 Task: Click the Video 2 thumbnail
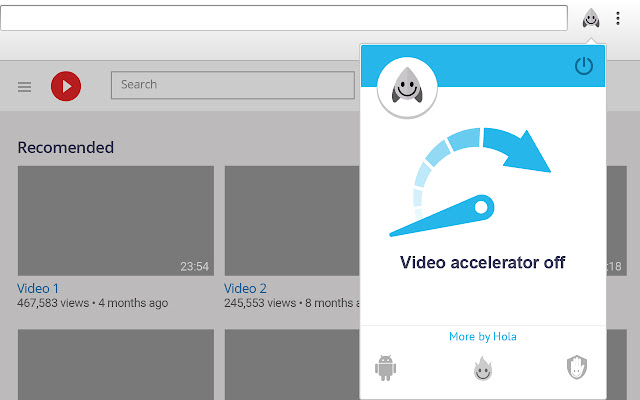coord(291,220)
